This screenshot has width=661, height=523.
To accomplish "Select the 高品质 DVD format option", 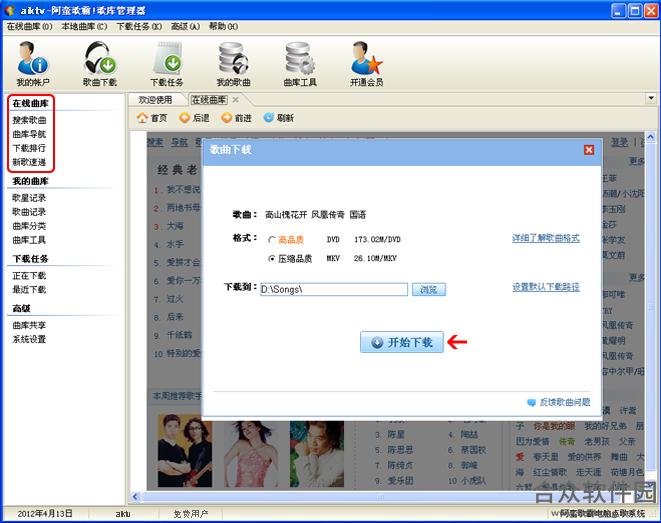I will click(272, 240).
